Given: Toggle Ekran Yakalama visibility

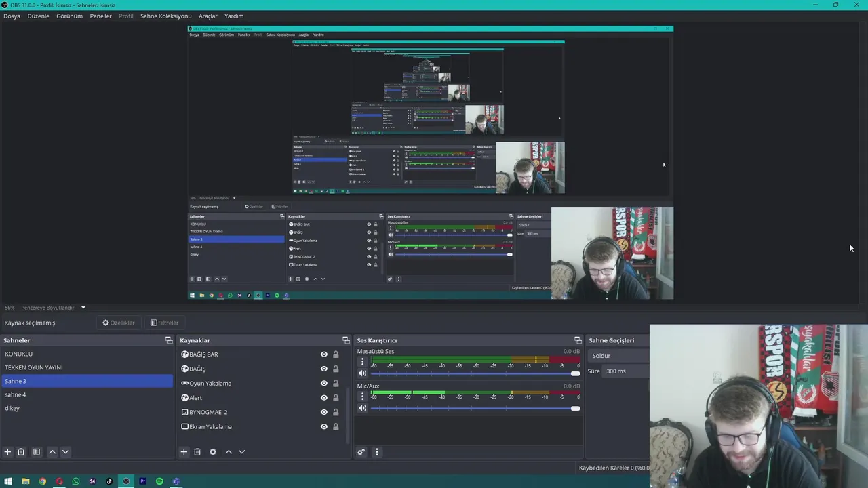Looking at the screenshot, I should 324,426.
